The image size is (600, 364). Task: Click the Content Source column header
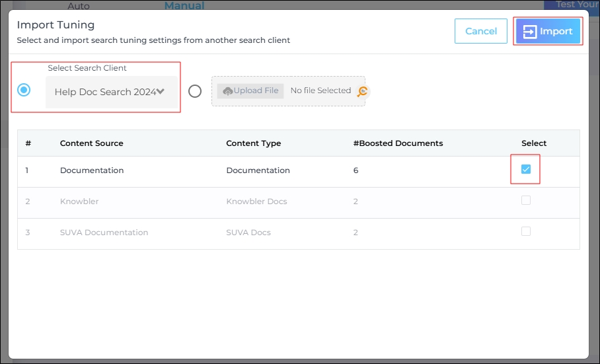[x=91, y=143]
